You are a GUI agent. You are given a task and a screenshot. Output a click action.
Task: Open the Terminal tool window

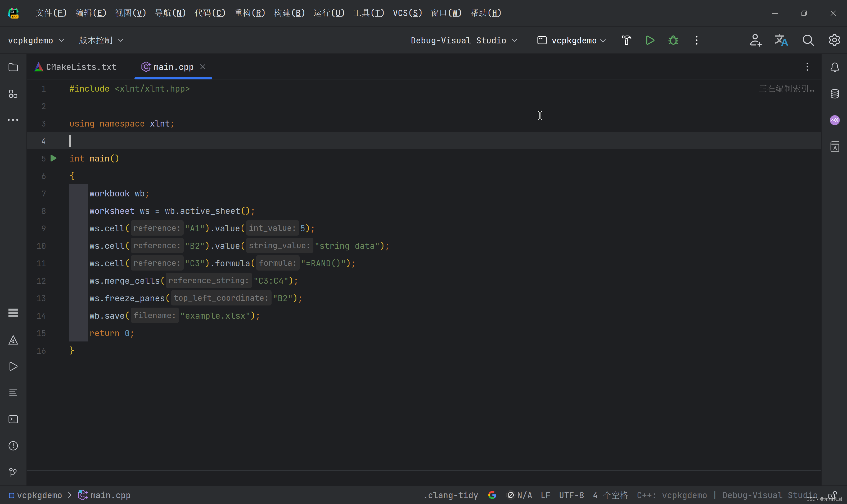click(x=13, y=420)
